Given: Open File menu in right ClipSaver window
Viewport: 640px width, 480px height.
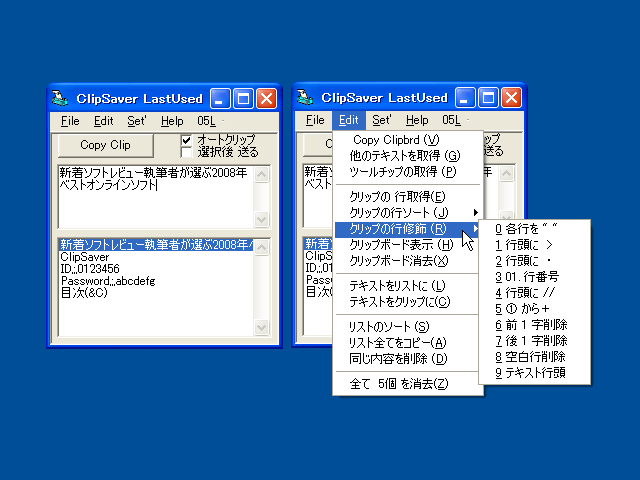Looking at the screenshot, I should coord(315,120).
